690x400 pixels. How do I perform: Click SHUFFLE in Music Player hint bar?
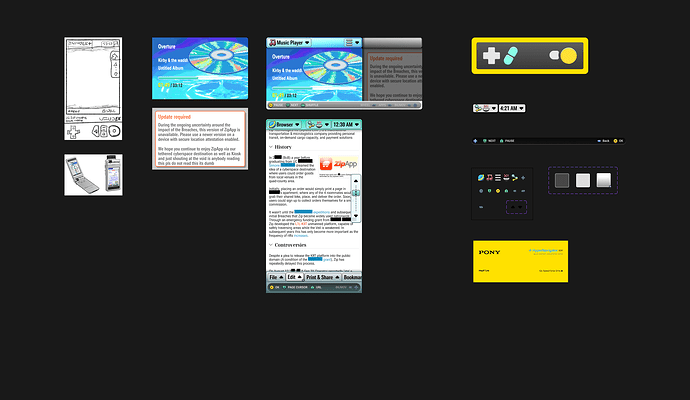[x=309, y=105]
